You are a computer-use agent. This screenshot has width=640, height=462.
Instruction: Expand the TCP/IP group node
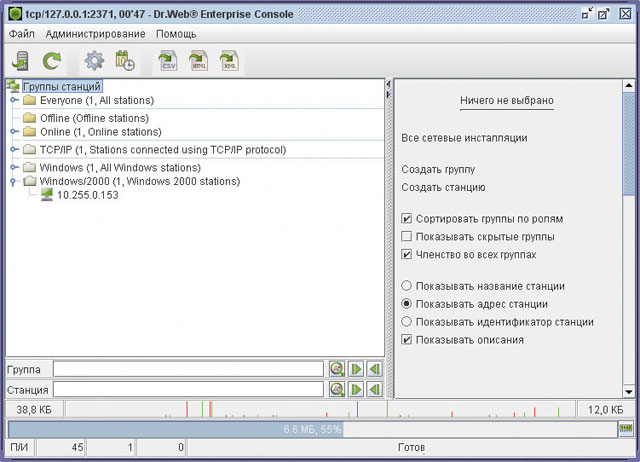coord(14,149)
